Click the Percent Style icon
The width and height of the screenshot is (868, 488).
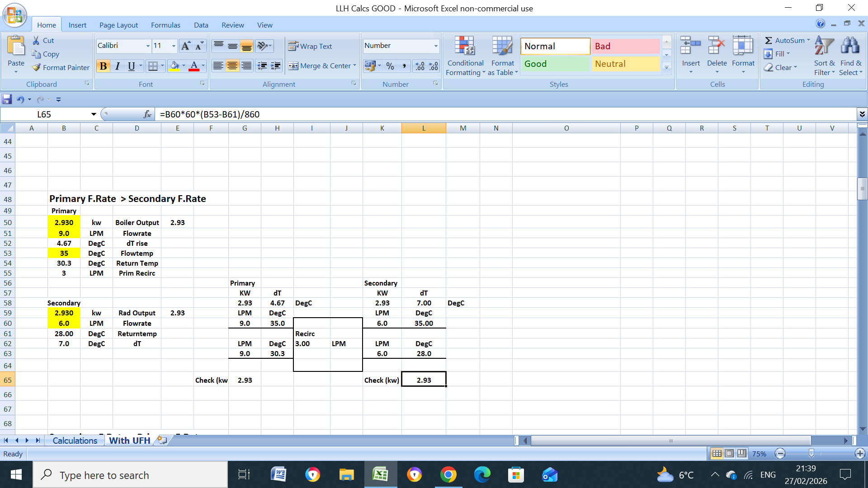(x=390, y=66)
